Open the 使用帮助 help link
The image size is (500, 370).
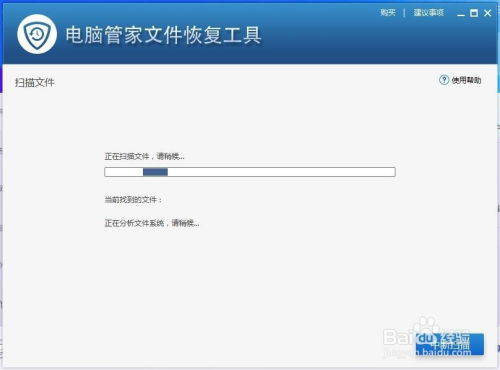click(460, 80)
